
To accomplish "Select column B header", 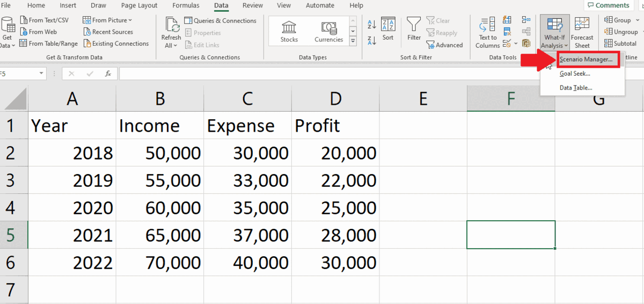I will coord(160,99).
